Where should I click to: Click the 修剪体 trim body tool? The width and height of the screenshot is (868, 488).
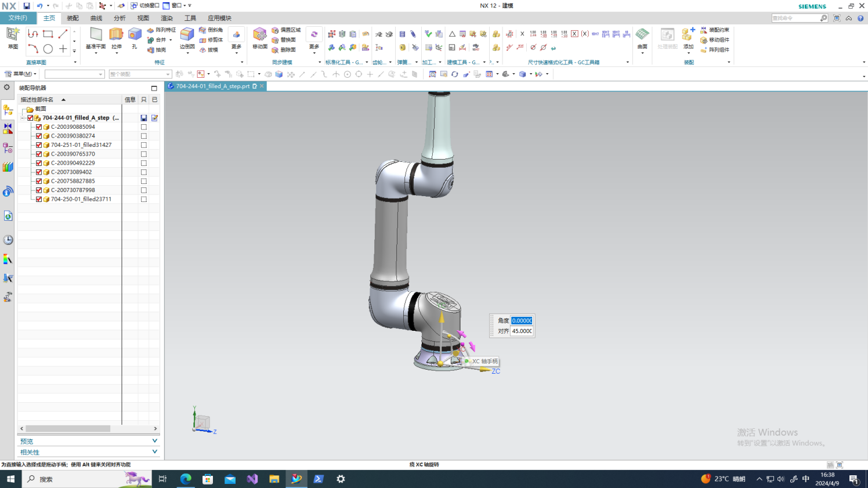[211, 40]
